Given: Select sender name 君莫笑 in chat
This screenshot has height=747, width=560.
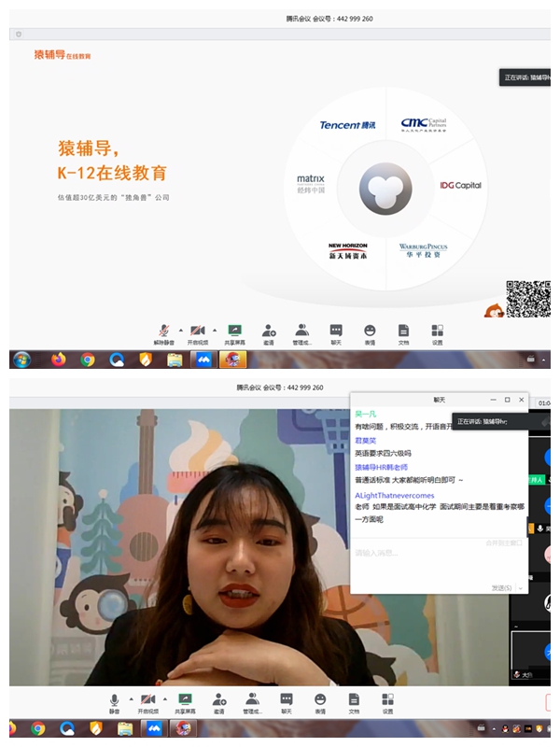Looking at the screenshot, I should tap(365, 441).
